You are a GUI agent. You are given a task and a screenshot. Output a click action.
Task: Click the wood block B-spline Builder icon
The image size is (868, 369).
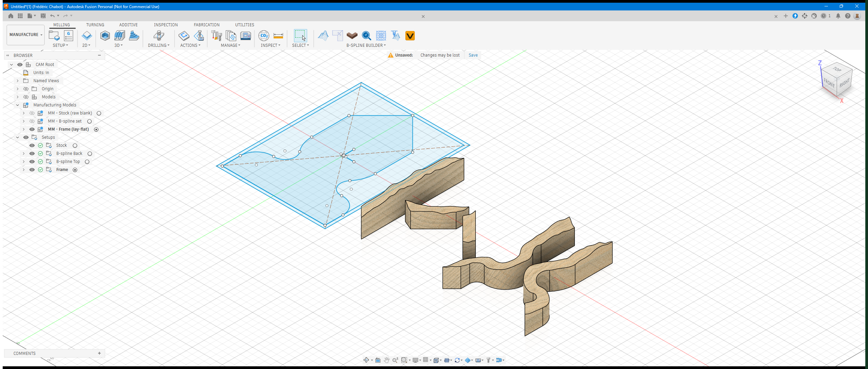point(352,35)
